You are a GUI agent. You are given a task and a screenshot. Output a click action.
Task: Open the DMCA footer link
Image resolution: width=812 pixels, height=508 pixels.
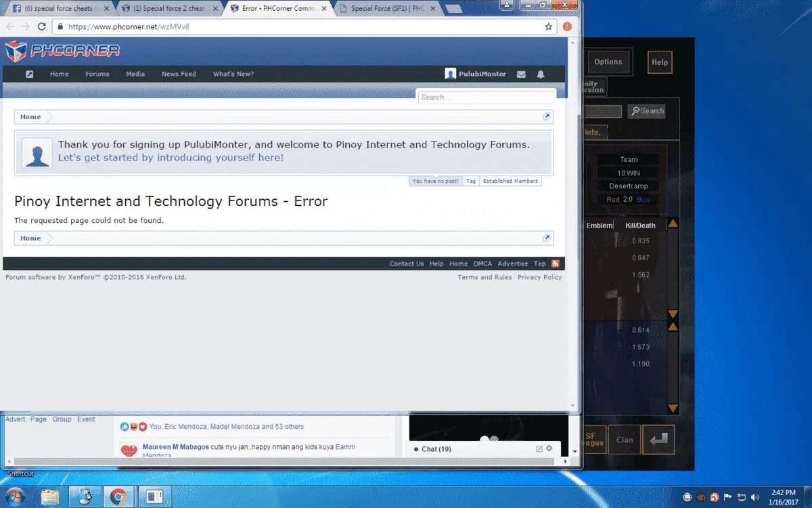[x=482, y=263]
